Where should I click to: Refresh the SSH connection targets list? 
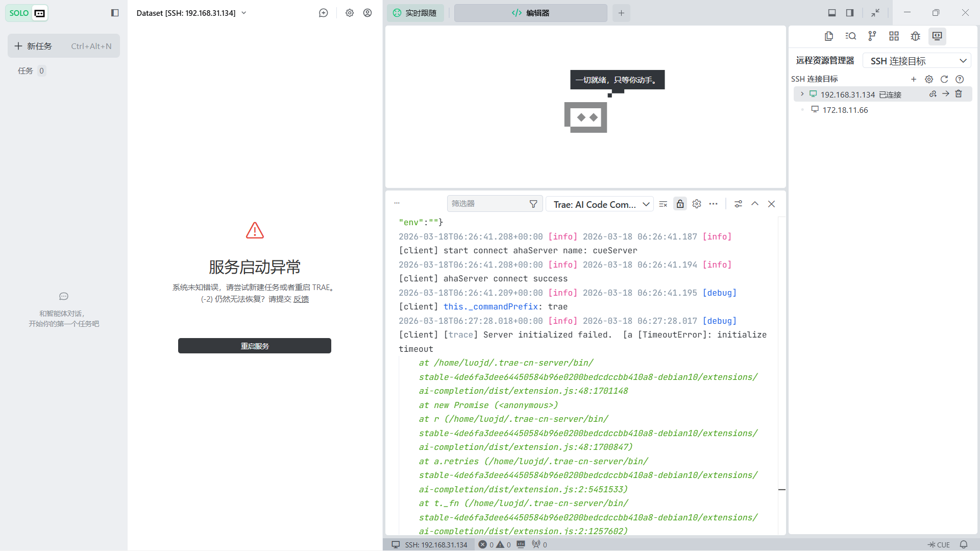[x=944, y=79]
